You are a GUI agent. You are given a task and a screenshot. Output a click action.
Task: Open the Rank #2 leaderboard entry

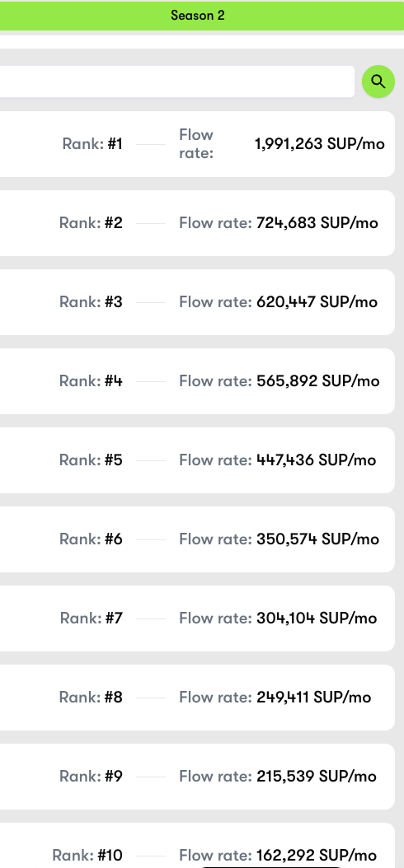coord(197,223)
